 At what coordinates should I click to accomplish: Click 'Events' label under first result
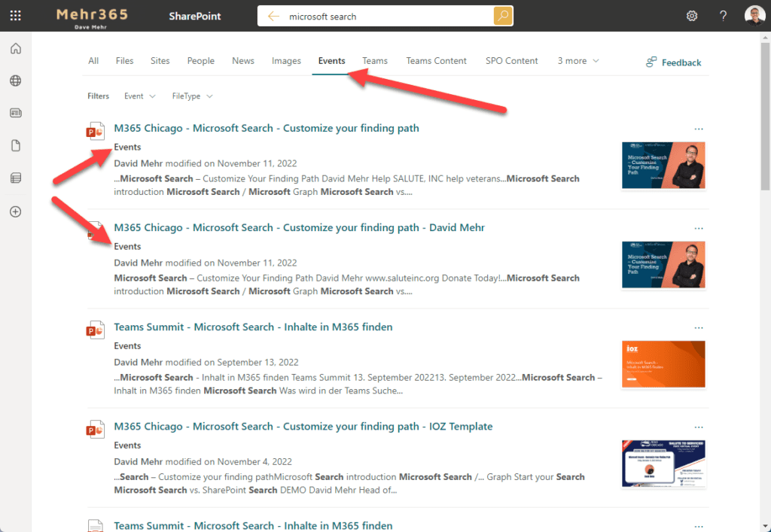click(127, 147)
